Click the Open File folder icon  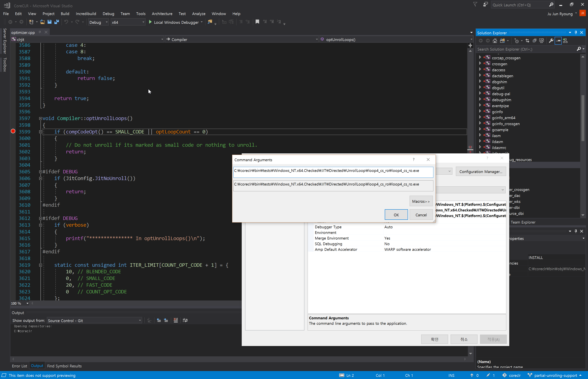[42, 22]
